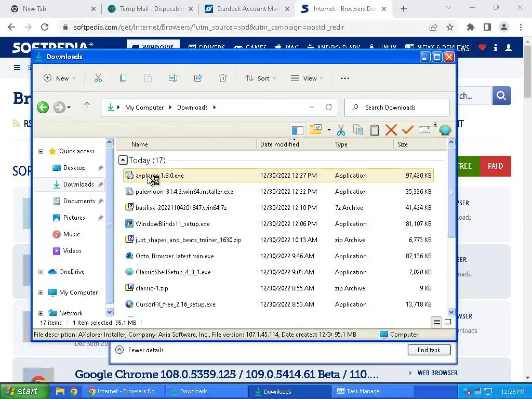The width and height of the screenshot is (532, 399).
Task: Click the Delete trash can icon
Action: click(222, 78)
